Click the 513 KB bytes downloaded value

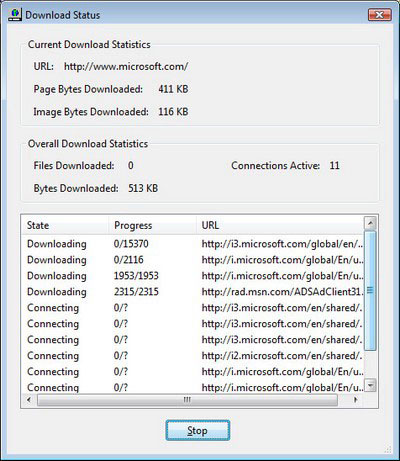tap(143, 188)
